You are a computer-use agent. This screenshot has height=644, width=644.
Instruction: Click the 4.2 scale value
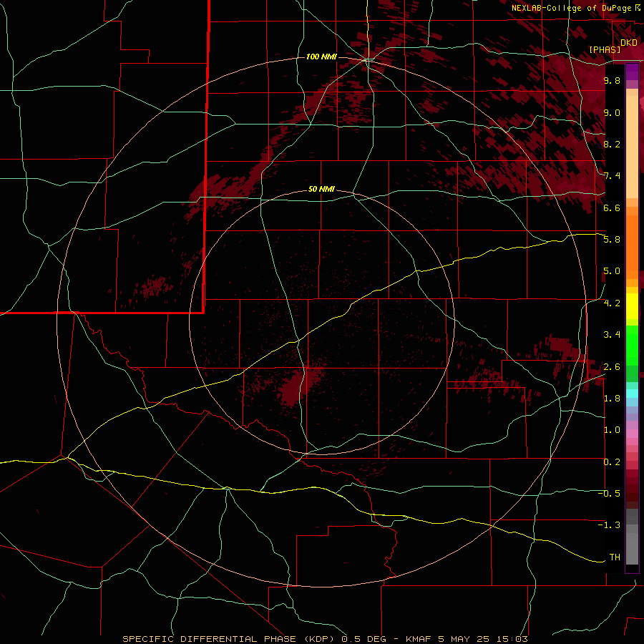pos(612,303)
